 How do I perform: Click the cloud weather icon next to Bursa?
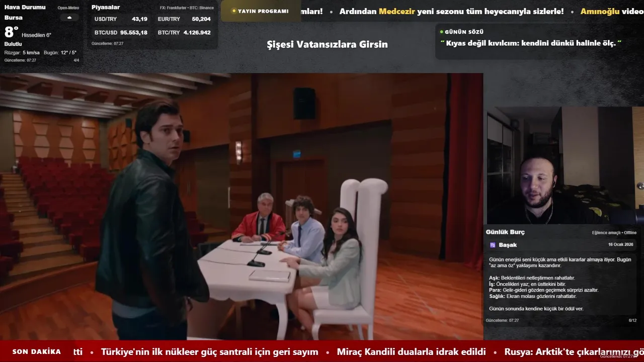(x=69, y=18)
